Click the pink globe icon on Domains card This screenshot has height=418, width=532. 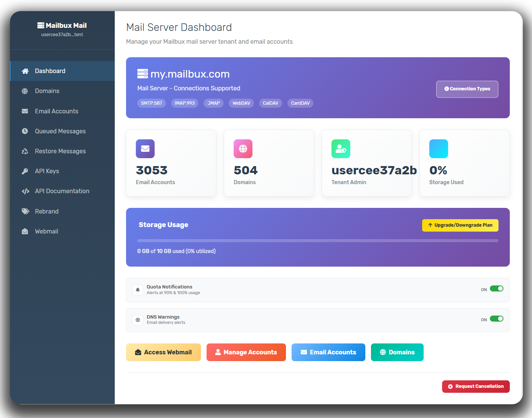[x=243, y=149]
